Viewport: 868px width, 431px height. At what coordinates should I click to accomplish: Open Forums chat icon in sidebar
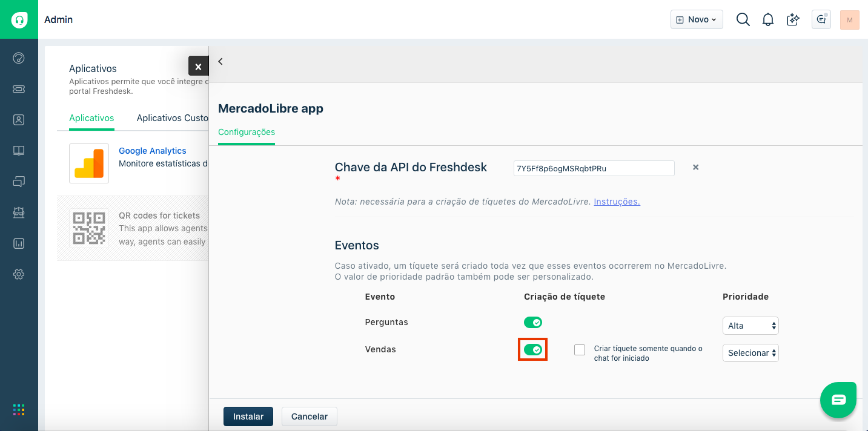(x=19, y=181)
